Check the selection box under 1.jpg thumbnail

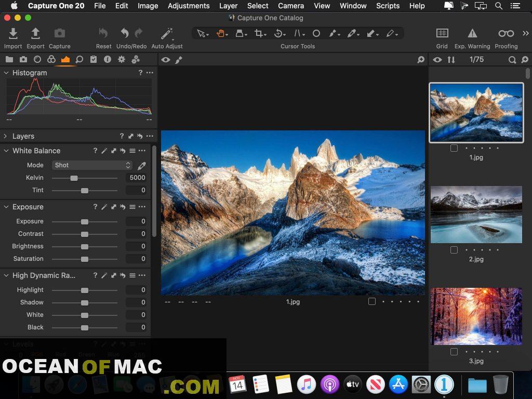(454, 148)
